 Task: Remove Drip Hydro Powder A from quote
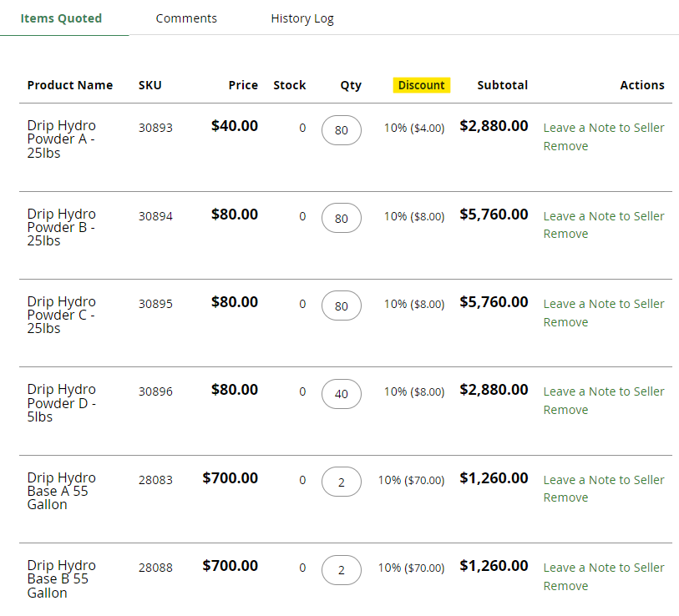[565, 146]
